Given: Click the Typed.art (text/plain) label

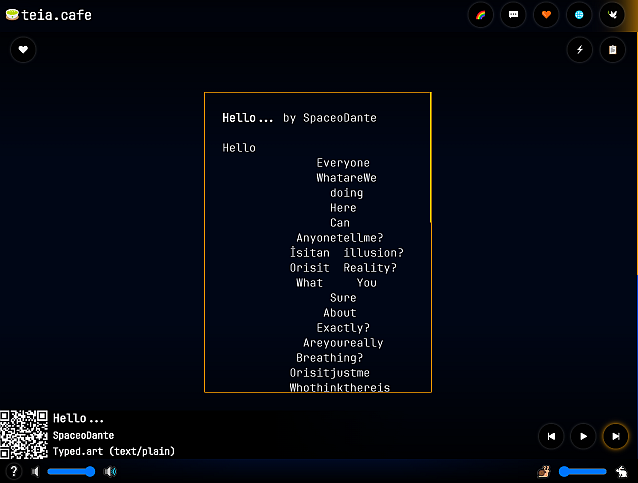Looking at the screenshot, I should (x=114, y=451).
